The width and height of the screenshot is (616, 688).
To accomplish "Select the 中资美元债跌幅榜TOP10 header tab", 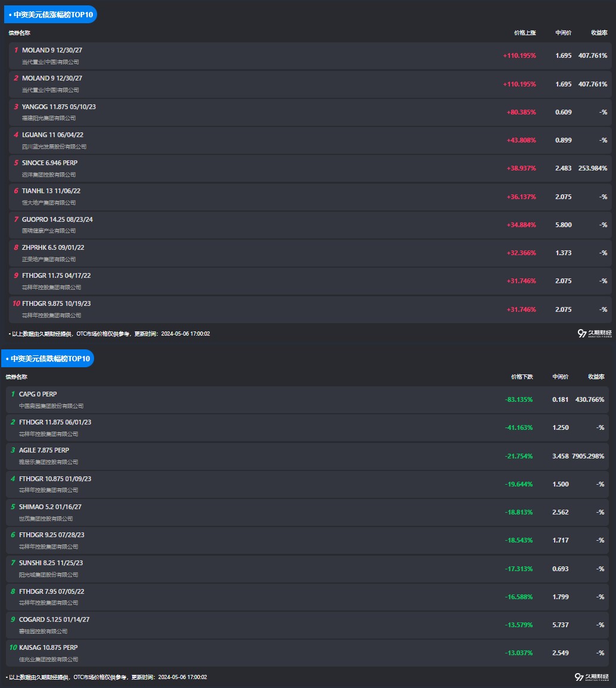I will click(x=48, y=358).
